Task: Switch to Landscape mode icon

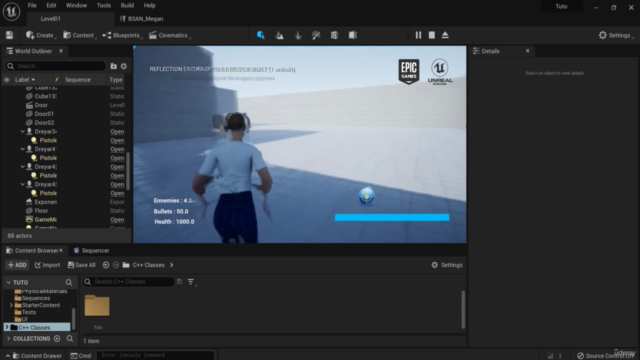Action: click(x=280, y=35)
